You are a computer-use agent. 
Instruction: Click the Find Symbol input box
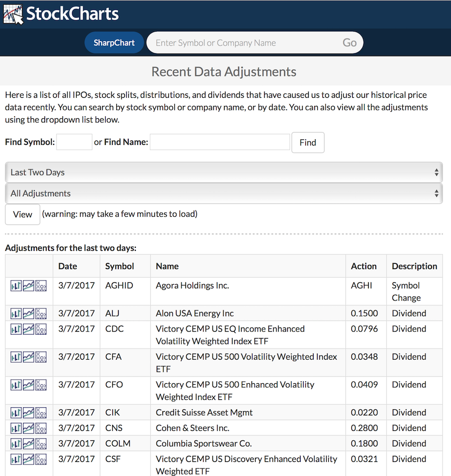click(x=74, y=142)
